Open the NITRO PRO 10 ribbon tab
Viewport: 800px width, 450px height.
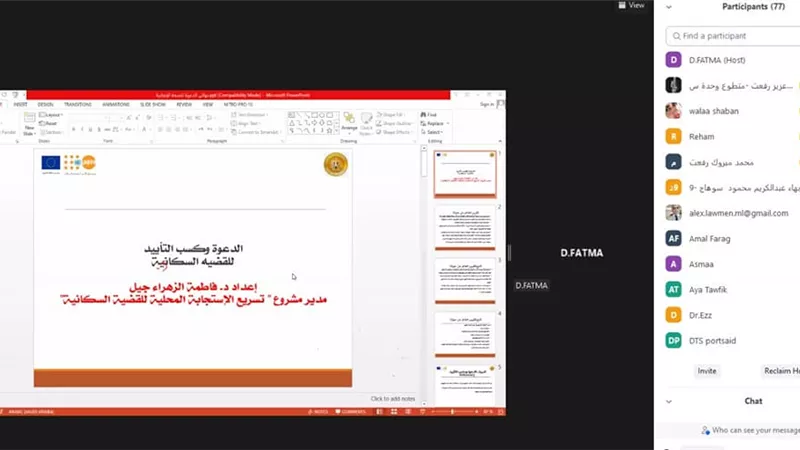pos(238,104)
